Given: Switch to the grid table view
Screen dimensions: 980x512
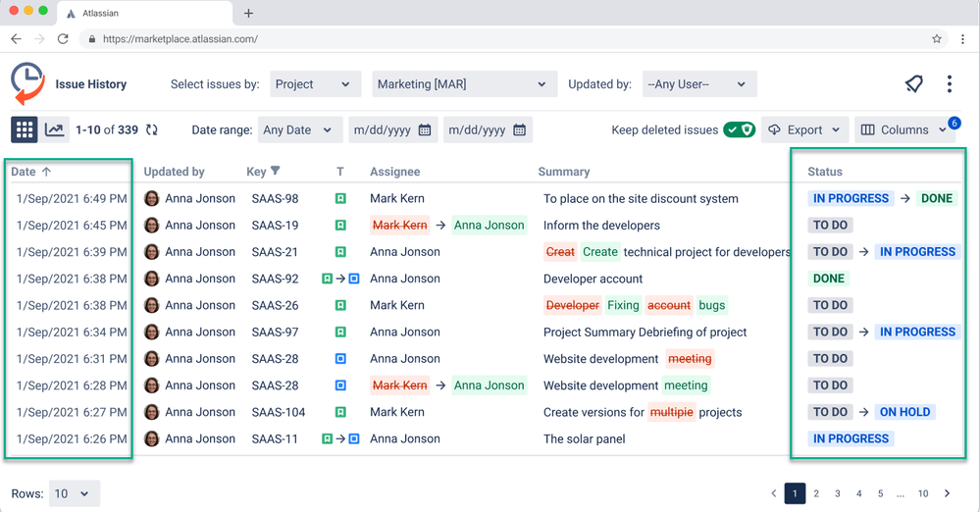Looking at the screenshot, I should (x=25, y=129).
